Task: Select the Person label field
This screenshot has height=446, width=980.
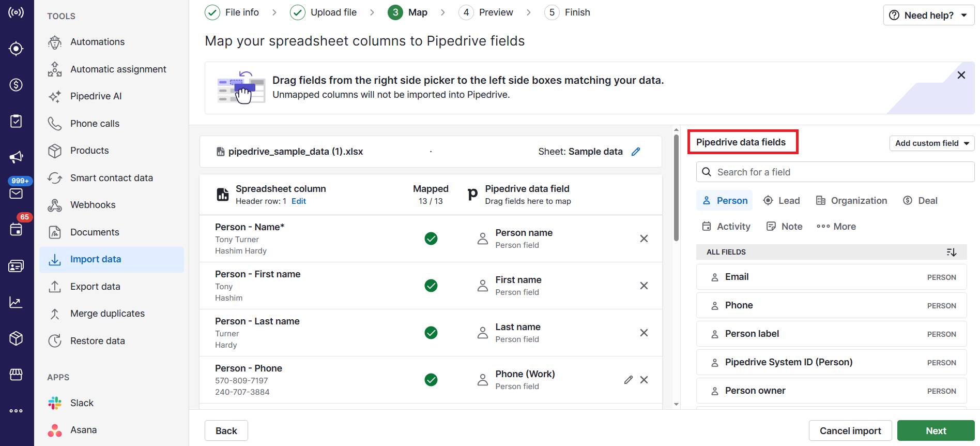Action: (x=832, y=334)
